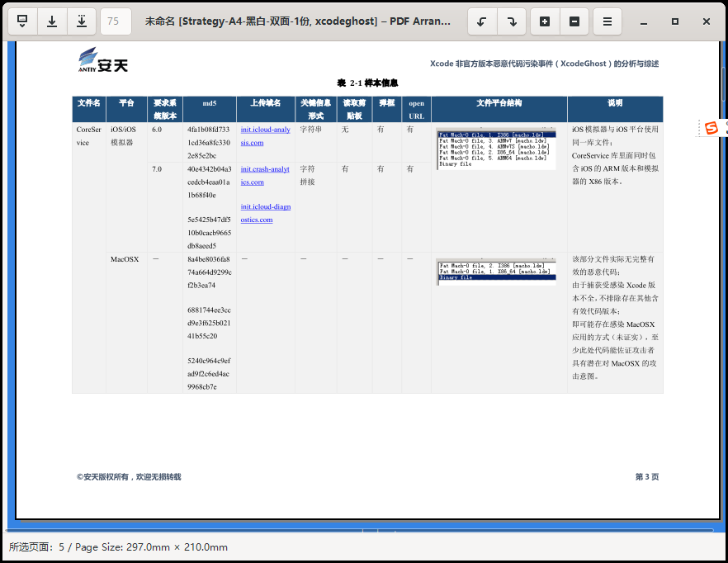Click the Save download-arrow icon

point(52,21)
